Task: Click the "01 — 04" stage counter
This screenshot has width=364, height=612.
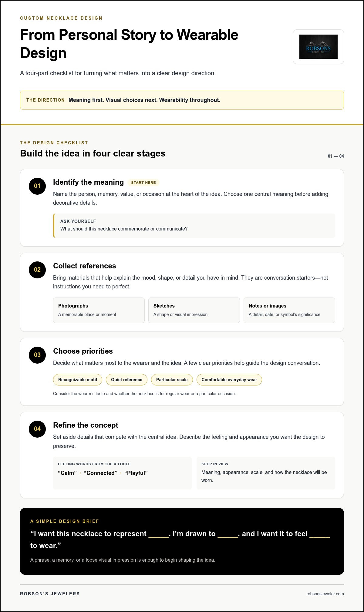Action: [x=336, y=156]
